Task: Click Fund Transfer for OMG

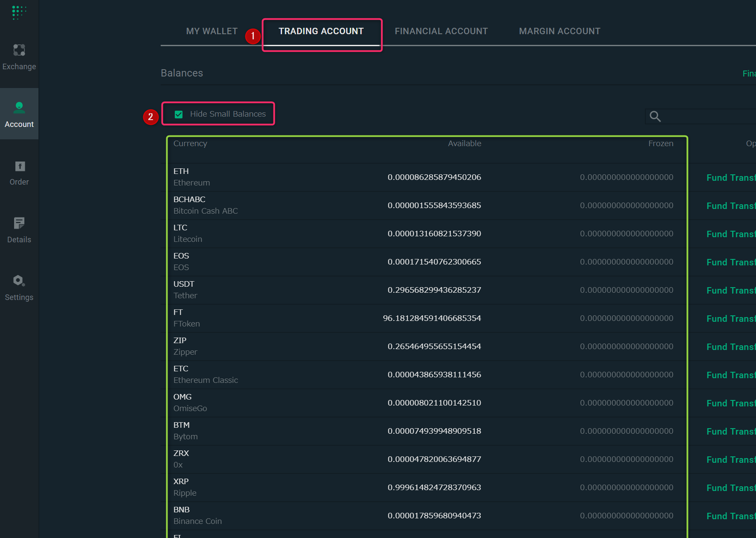Action: point(731,403)
